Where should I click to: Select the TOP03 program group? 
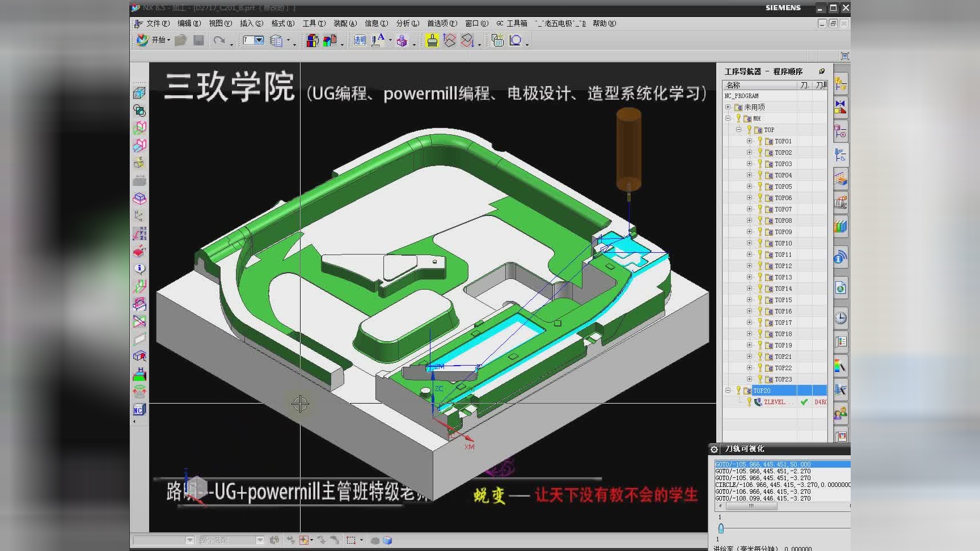(x=783, y=164)
